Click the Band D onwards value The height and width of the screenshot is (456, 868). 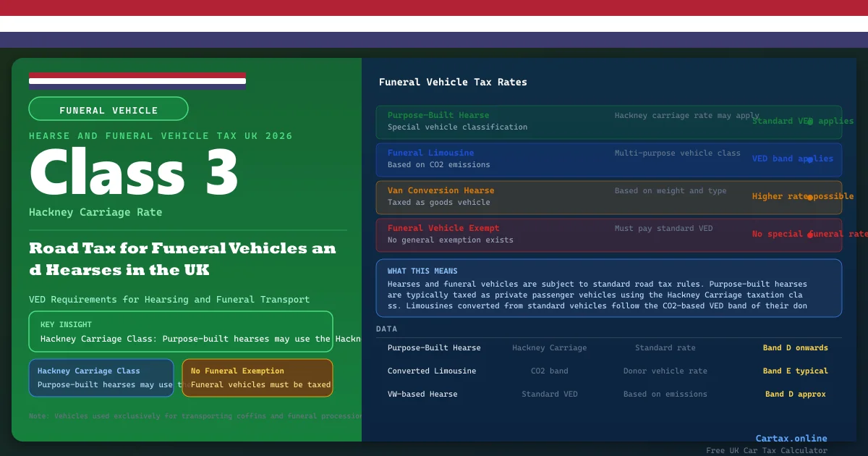click(795, 347)
